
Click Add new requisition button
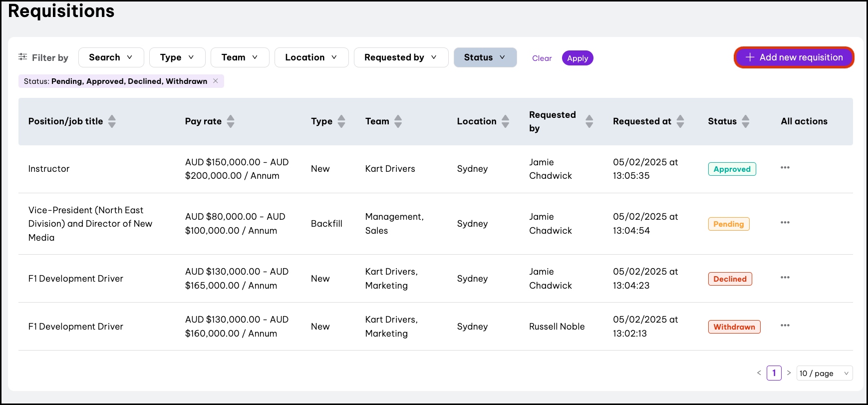[x=794, y=57]
